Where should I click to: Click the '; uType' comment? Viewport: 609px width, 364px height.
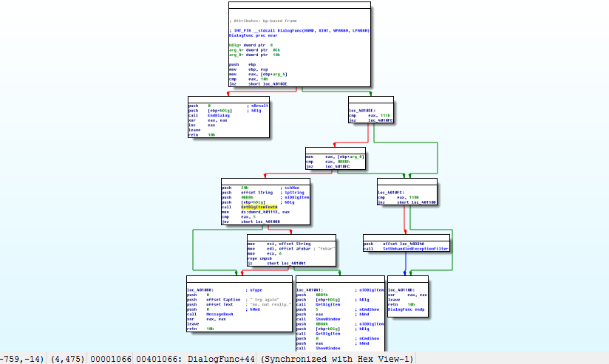tap(254, 290)
